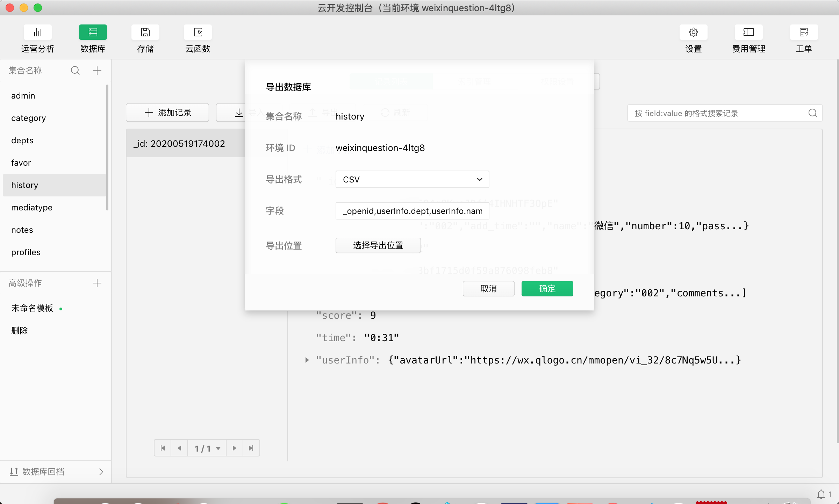This screenshot has width=839, height=504.
Task: Open the 运营分析 analytics icon
Action: coord(38,33)
